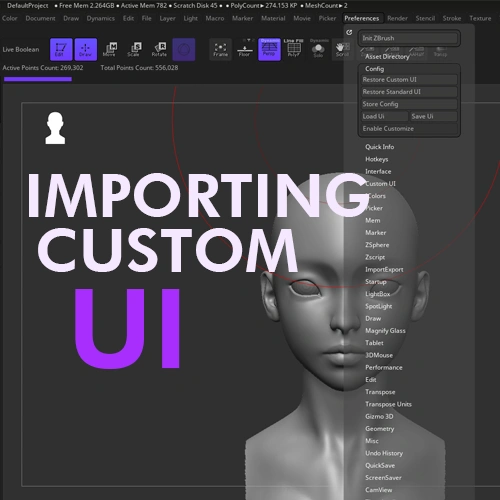The width and height of the screenshot is (500, 500).
Task: Toggle Persp perspective view
Action: (269, 49)
